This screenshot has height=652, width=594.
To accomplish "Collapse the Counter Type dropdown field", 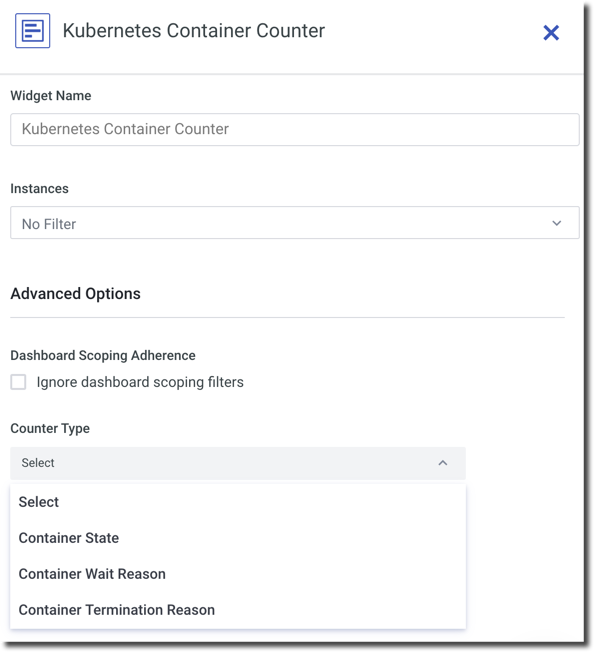I will click(x=238, y=463).
